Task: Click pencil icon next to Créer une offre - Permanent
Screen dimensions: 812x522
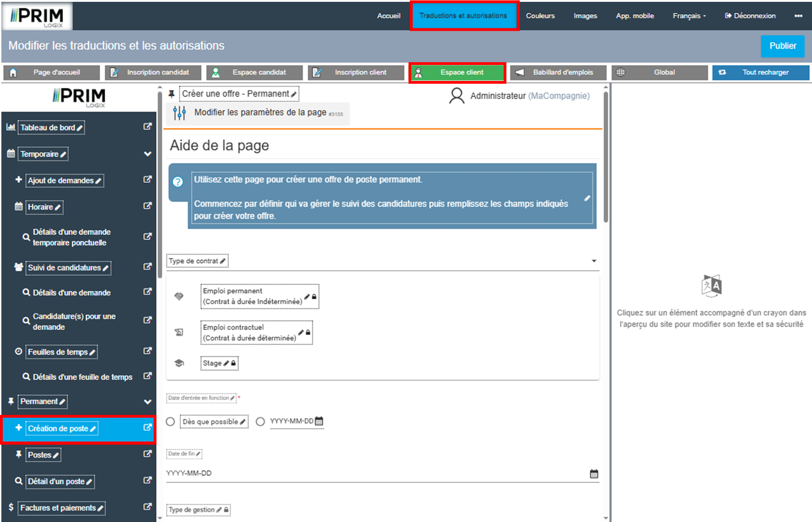Action: [294, 94]
